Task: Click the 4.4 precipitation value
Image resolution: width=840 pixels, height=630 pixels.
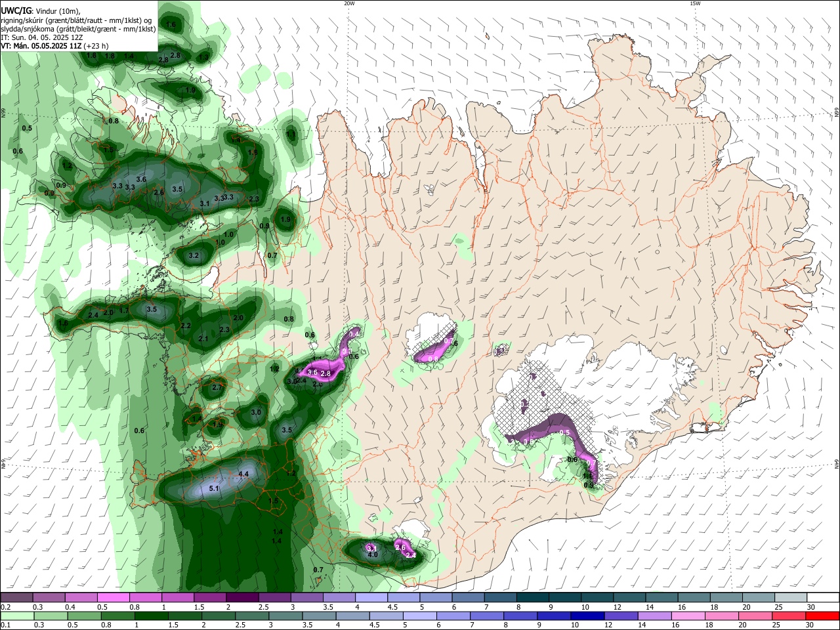Action: [243, 474]
